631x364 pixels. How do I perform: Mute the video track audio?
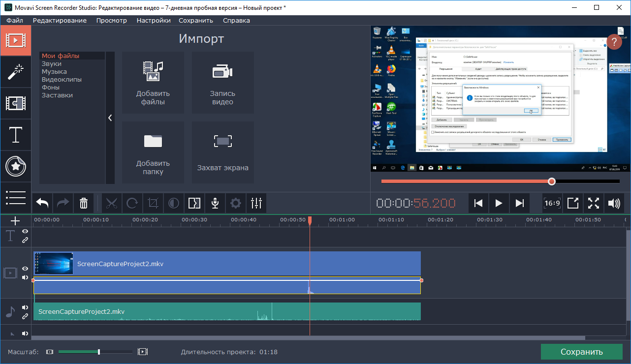[25, 277]
